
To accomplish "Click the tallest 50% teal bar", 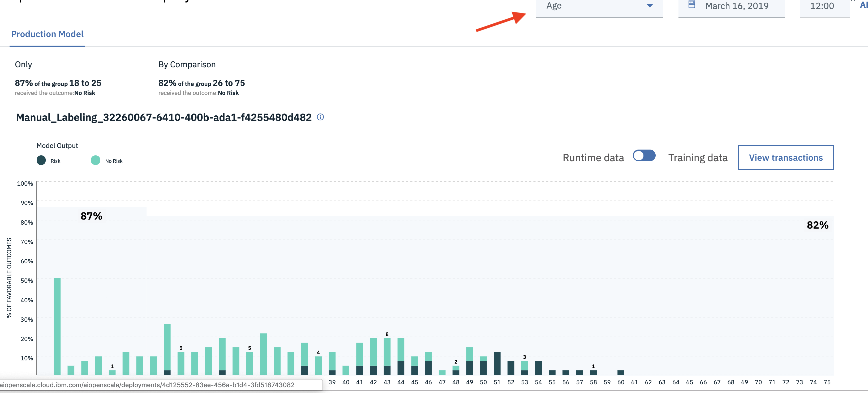I will tap(57, 326).
